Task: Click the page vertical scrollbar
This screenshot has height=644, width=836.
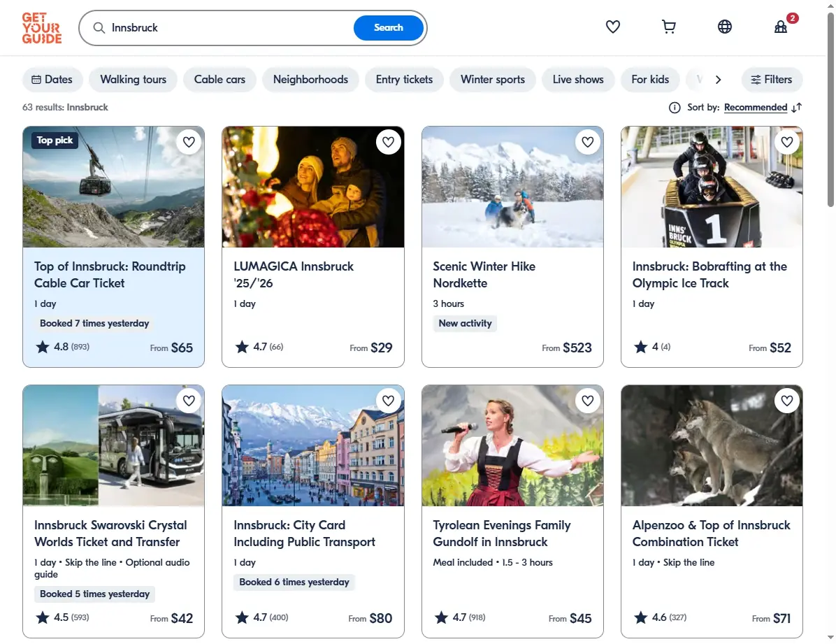Action: [x=830, y=109]
